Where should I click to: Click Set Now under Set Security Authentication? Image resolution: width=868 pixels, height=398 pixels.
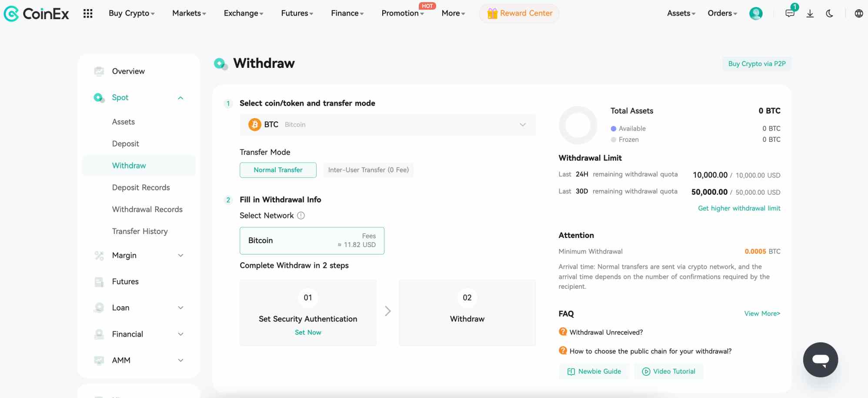(308, 332)
